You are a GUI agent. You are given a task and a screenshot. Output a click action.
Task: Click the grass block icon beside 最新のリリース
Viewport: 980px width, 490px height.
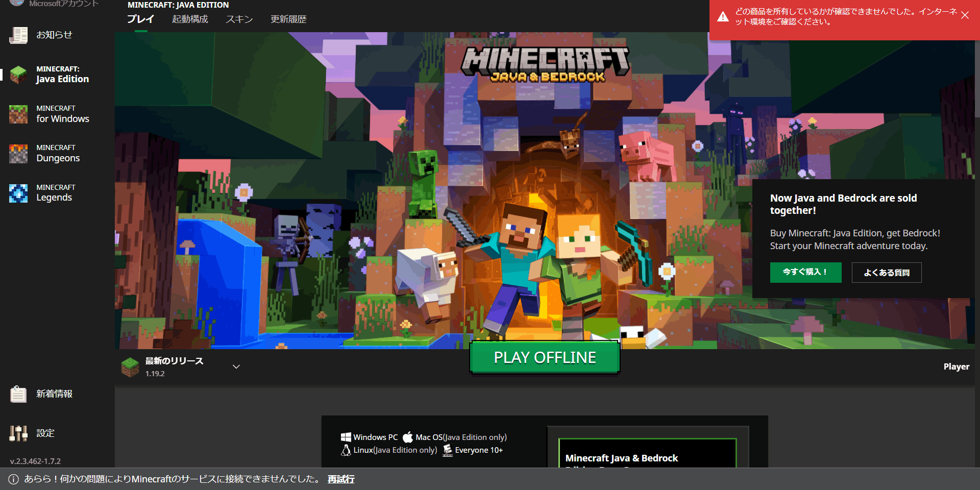(x=130, y=366)
